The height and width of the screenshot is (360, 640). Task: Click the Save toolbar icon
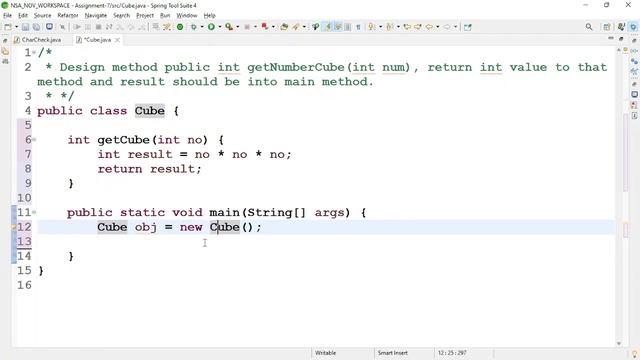25,27
